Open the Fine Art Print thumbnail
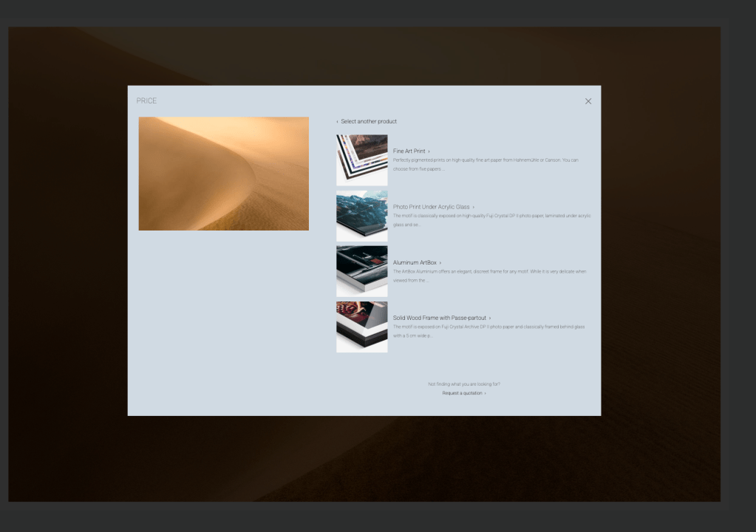 (361, 160)
